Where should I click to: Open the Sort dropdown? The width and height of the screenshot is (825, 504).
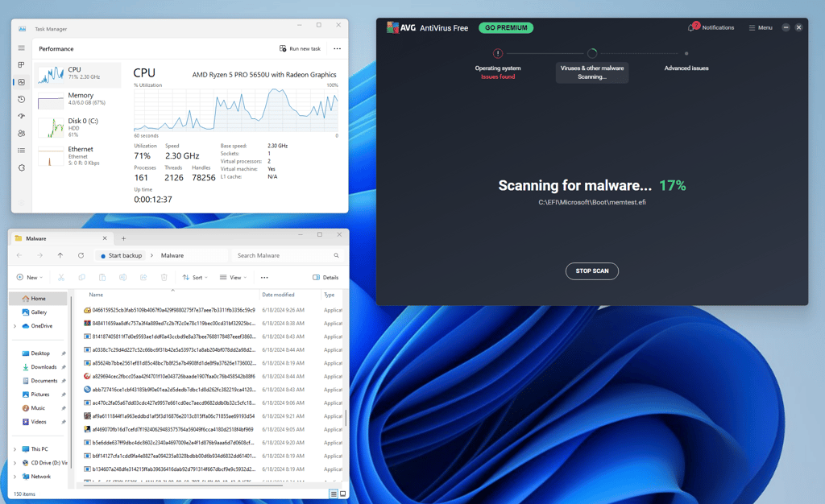click(195, 278)
